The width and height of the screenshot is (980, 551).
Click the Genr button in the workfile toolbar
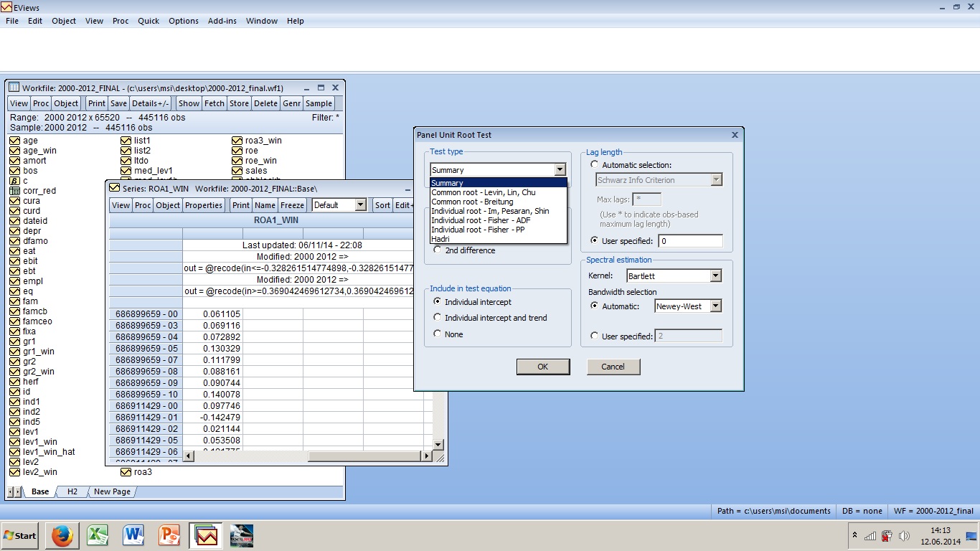pos(291,103)
